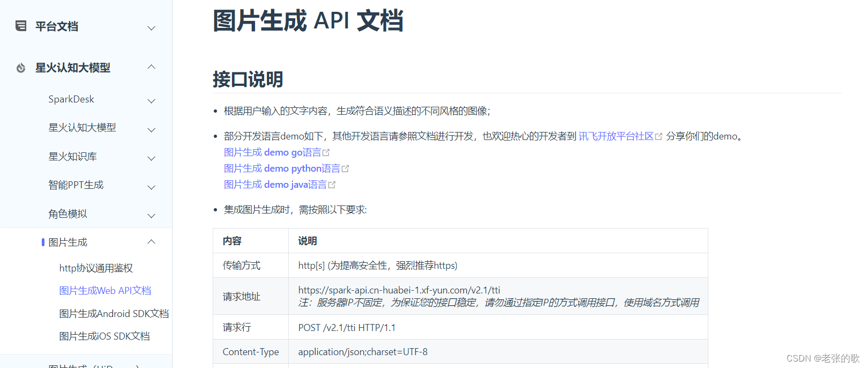Click 根据用户输入的文字内容 bullet text
Image resolution: width=868 pixels, height=368 pixels.
pos(357,111)
